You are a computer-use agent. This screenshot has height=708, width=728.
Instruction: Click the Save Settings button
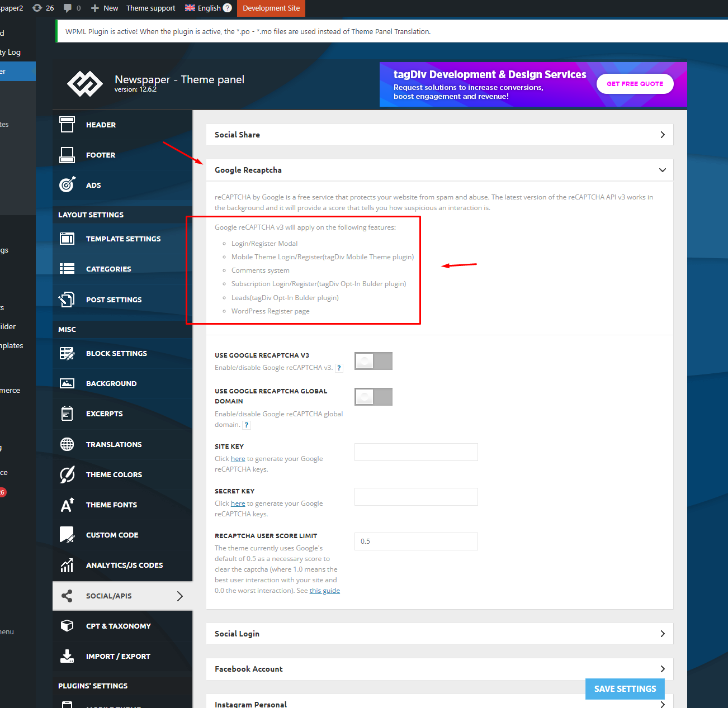point(625,689)
